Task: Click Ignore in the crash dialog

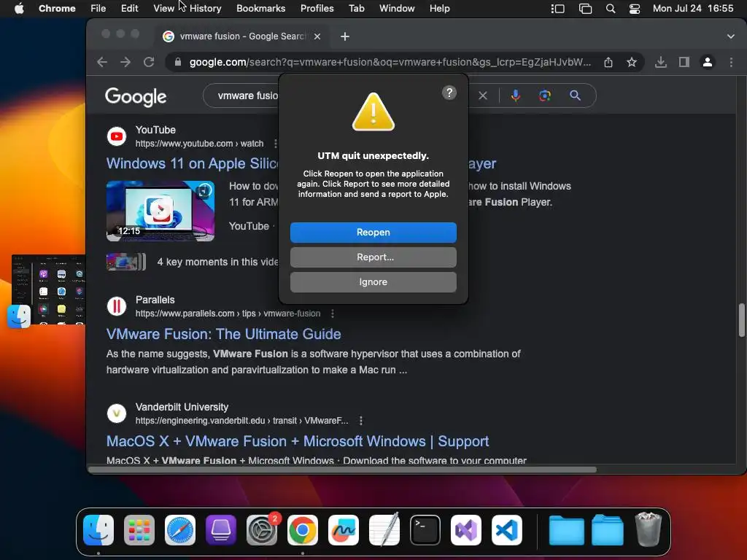Action: (373, 282)
